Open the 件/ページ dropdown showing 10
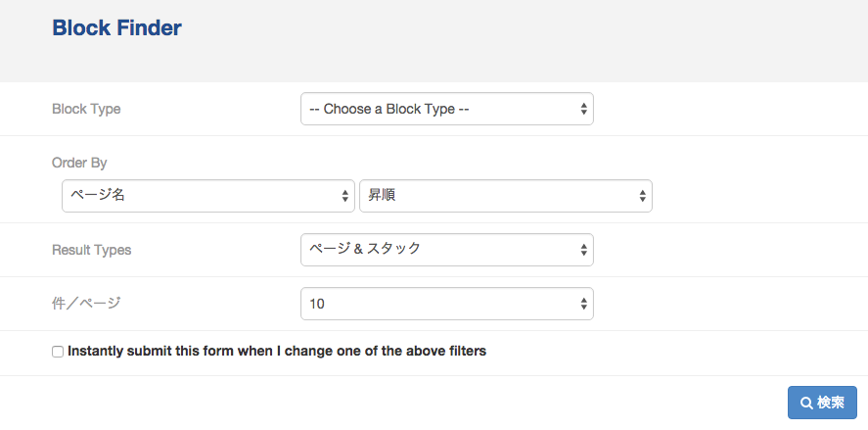Image resolution: width=868 pixels, height=430 pixels. coord(447,303)
